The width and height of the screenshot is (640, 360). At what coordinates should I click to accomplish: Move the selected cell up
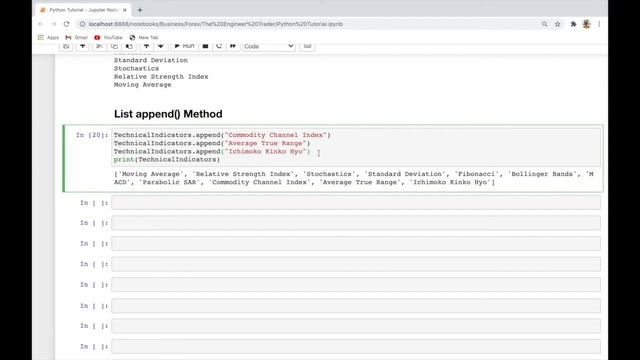(x=146, y=46)
